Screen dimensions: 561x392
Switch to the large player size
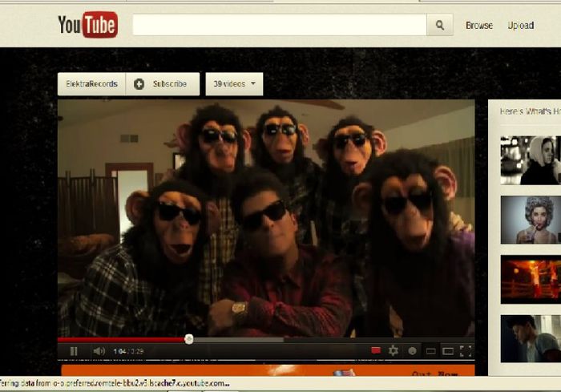(448, 351)
